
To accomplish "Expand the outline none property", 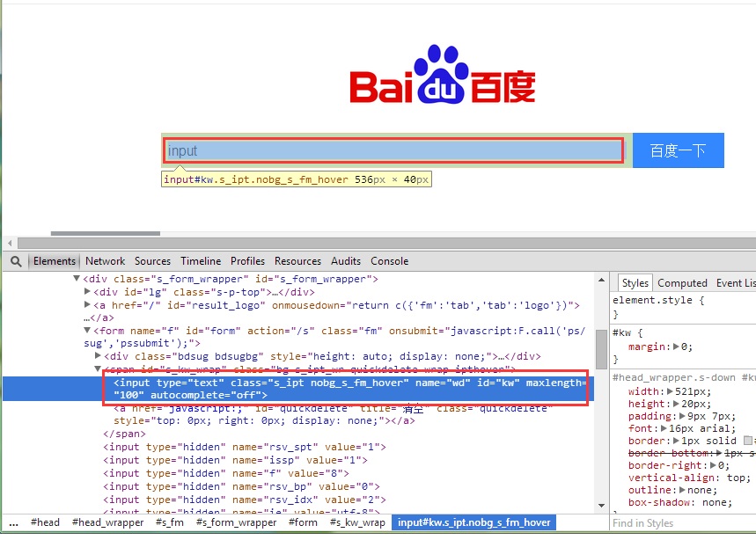I will pos(682,490).
